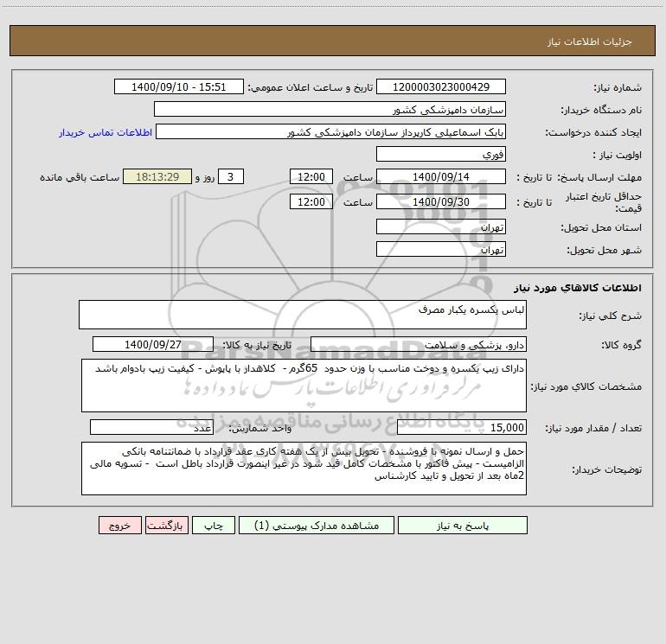Click the label 'شرح کلی نیاز:'
Viewport: 666px width, 644px height.
point(610,316)
